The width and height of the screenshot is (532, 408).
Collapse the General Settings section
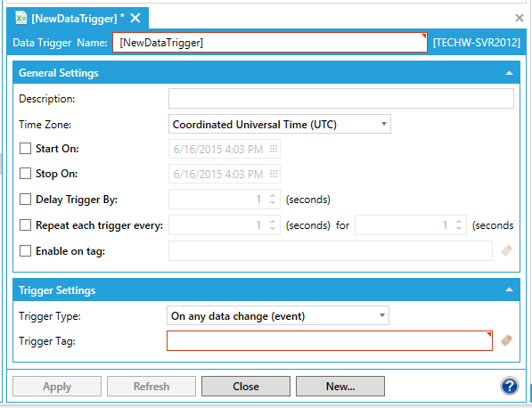[x=509, y=73]
